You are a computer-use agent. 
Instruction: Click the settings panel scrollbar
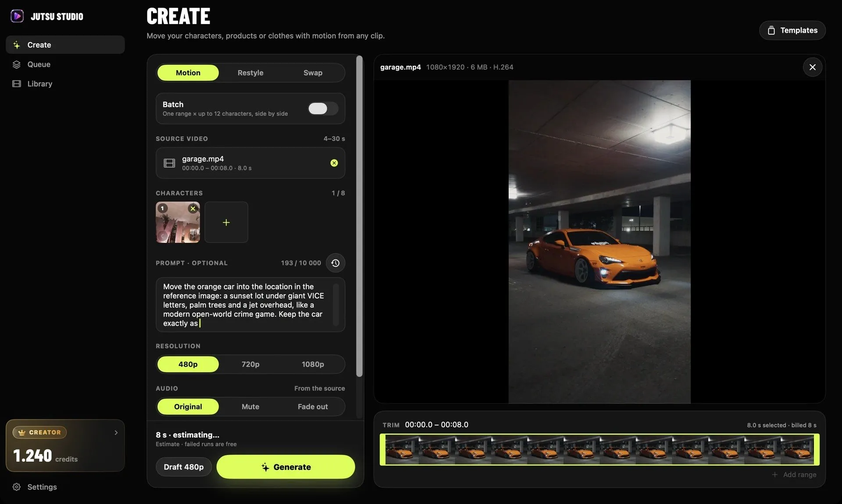click(360, 216)
